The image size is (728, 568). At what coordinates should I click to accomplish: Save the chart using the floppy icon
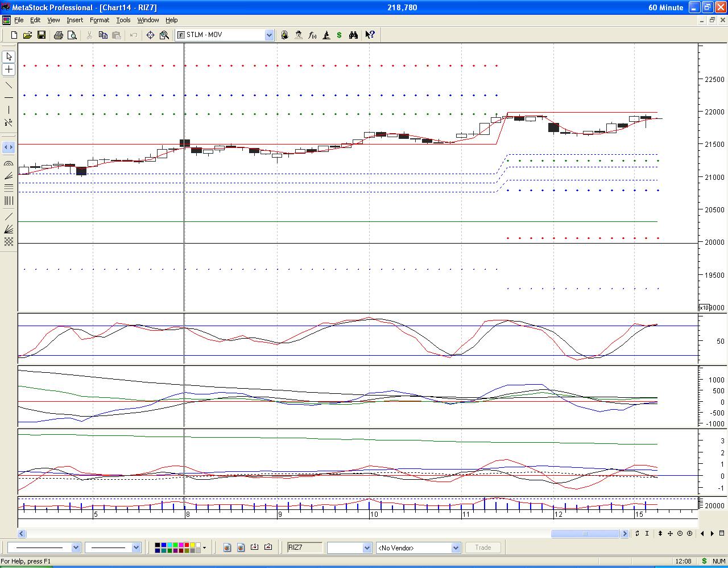41,35
